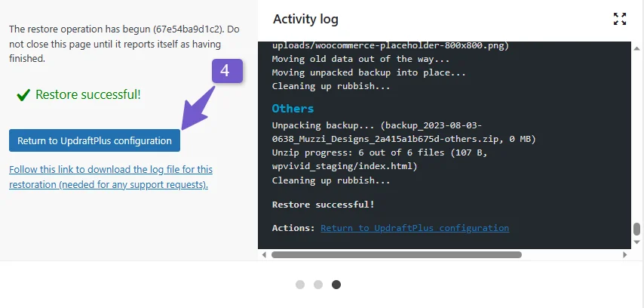Click the log's vertical scroll down arrow

tap(636, 242)
